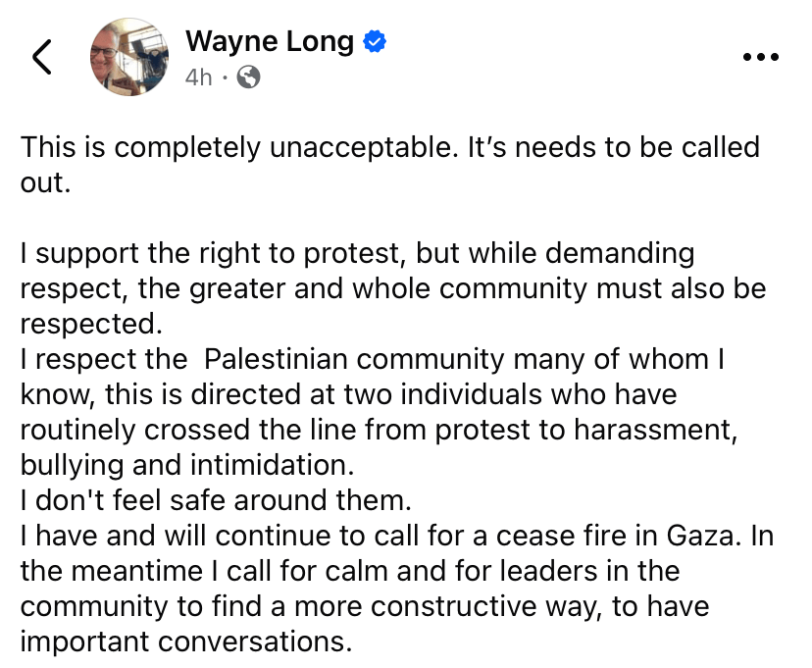Click the standalone word "respected." in the post

pyautogui.click(x=90, y=324)
